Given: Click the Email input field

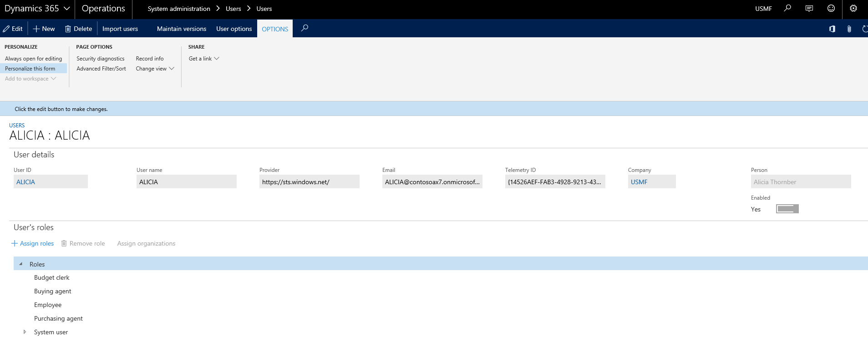Looking at the screenshot, I should pos(432,182).
